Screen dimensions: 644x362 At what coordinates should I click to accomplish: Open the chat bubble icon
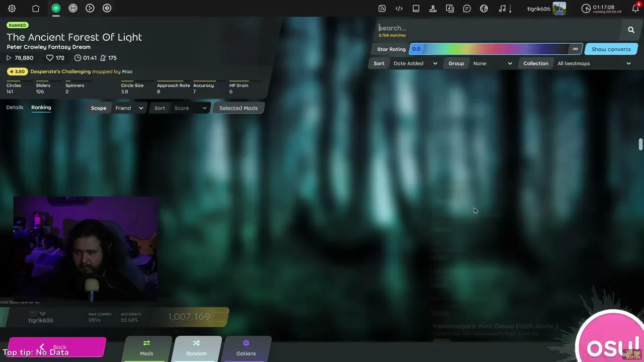[x=467, y=9]
